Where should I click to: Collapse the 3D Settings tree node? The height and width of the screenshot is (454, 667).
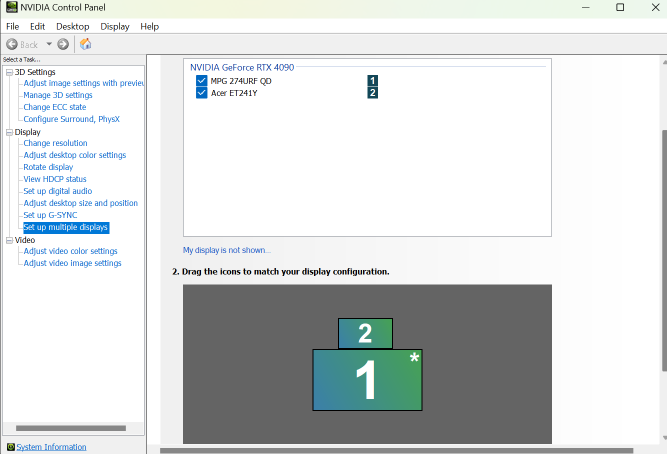(x=8, y=72)
